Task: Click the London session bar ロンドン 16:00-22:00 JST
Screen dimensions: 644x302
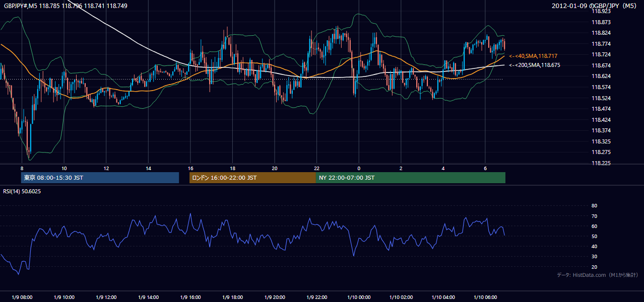Action: click(x=252, y=178)
